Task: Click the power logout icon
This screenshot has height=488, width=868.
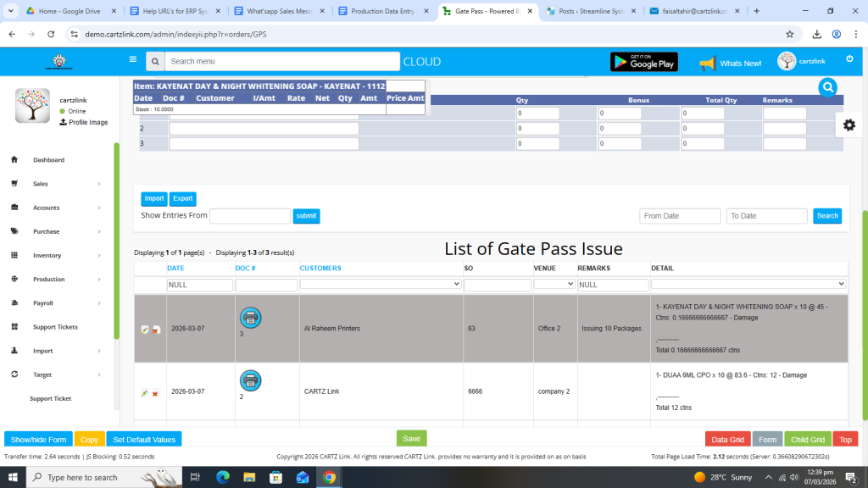Action: [x=849, y=59]
